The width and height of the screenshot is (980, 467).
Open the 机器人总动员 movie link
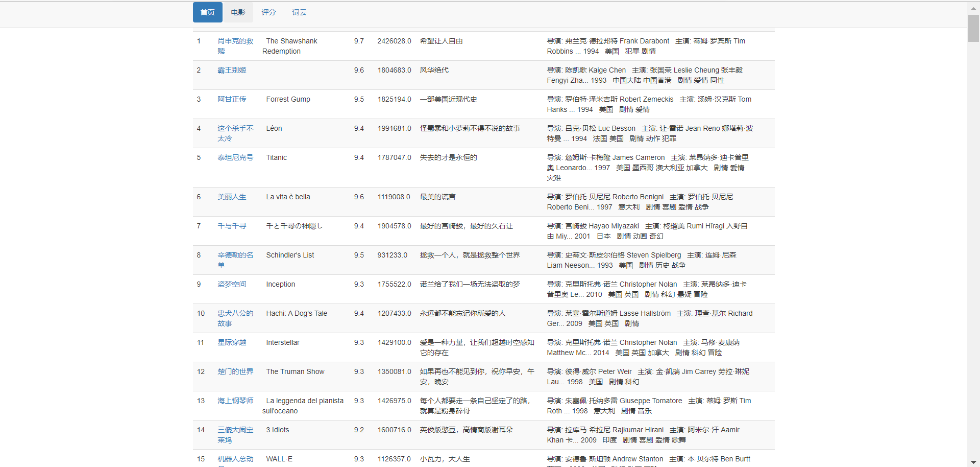[235, 459]
